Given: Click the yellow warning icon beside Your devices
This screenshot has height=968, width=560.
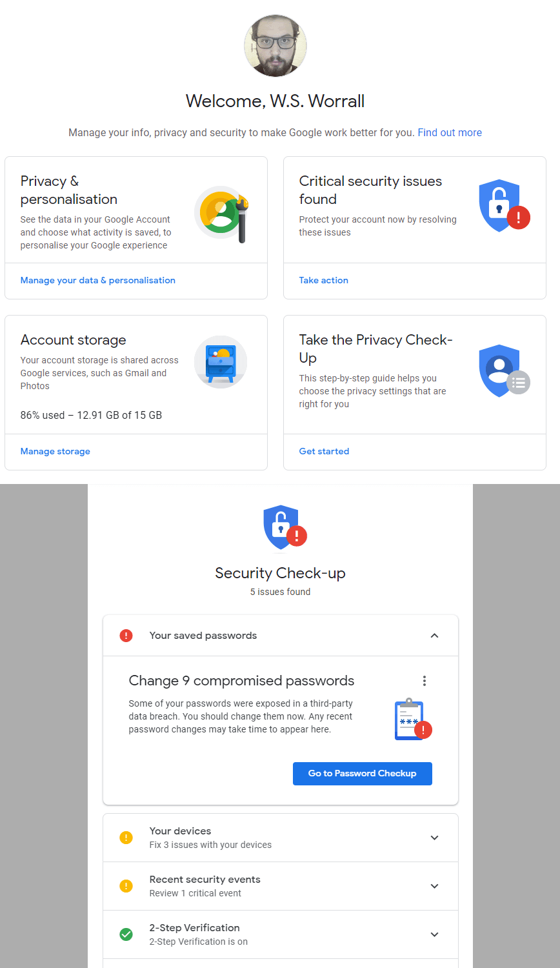Looking at the screenshot, I should click(x=126, y=836).
